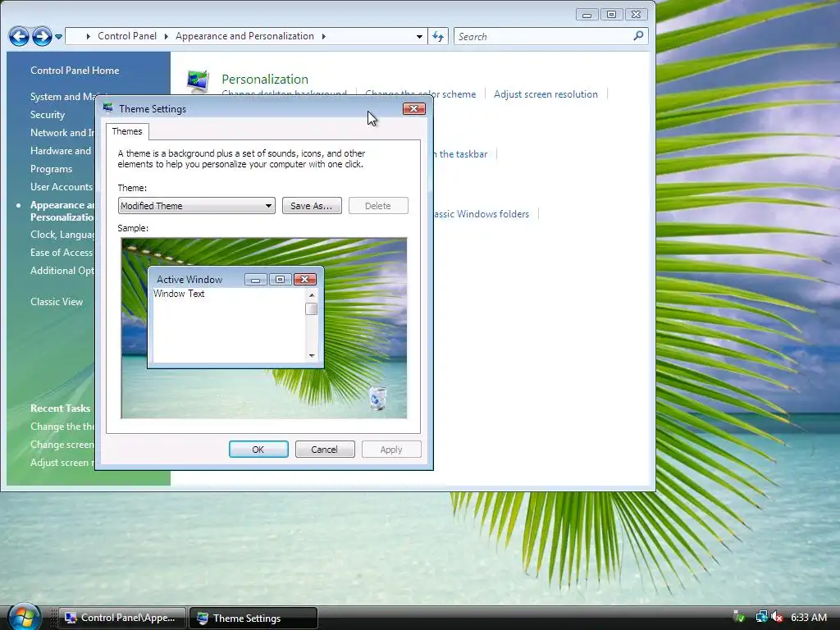Switch to Theme Settings taskbar button

tap(253, 618)
